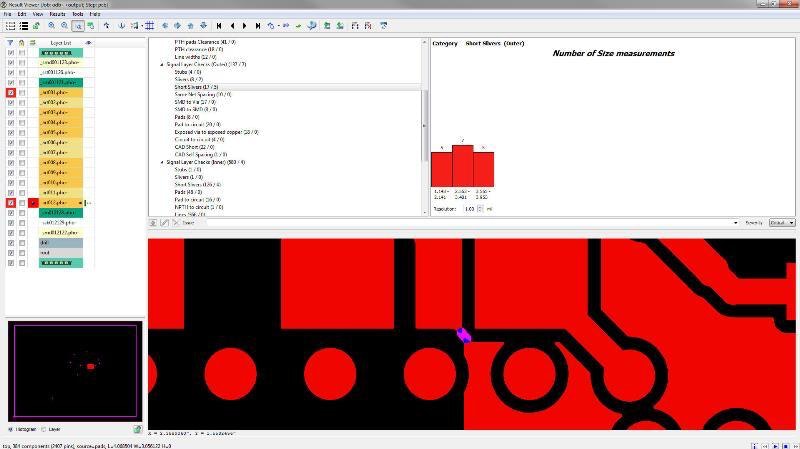Click the filter funnel icon above layers
This screenshot has height=449, width=800.
11,43
